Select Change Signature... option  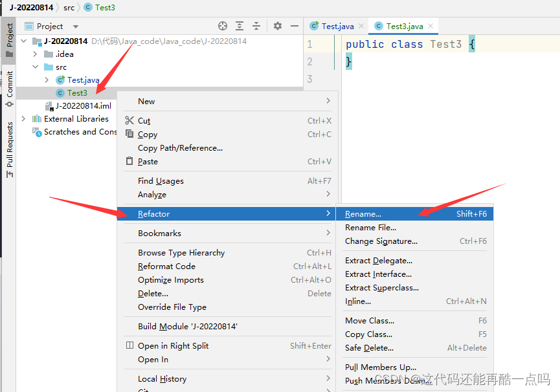click(414, 241)
